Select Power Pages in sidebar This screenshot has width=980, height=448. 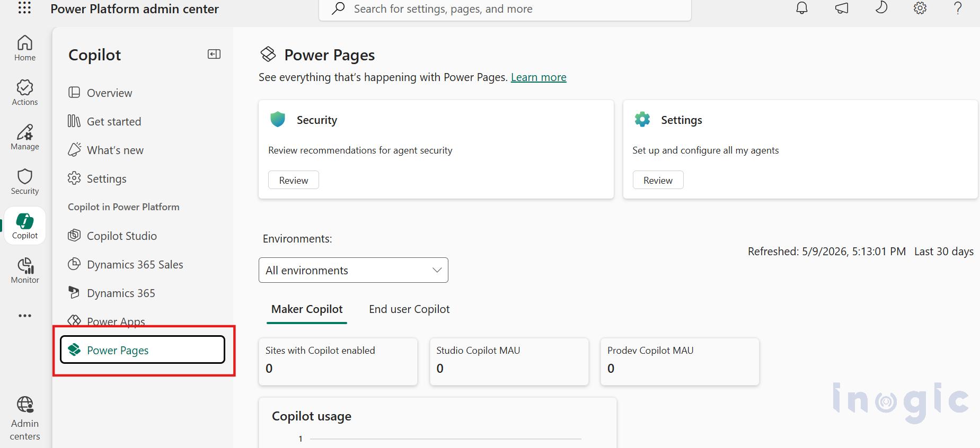tap(143, 350)
